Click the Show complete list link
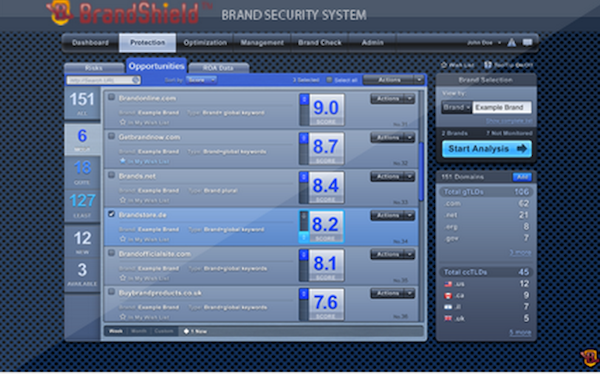This screenshot has width=600, height=374. [x=509, y=121]
